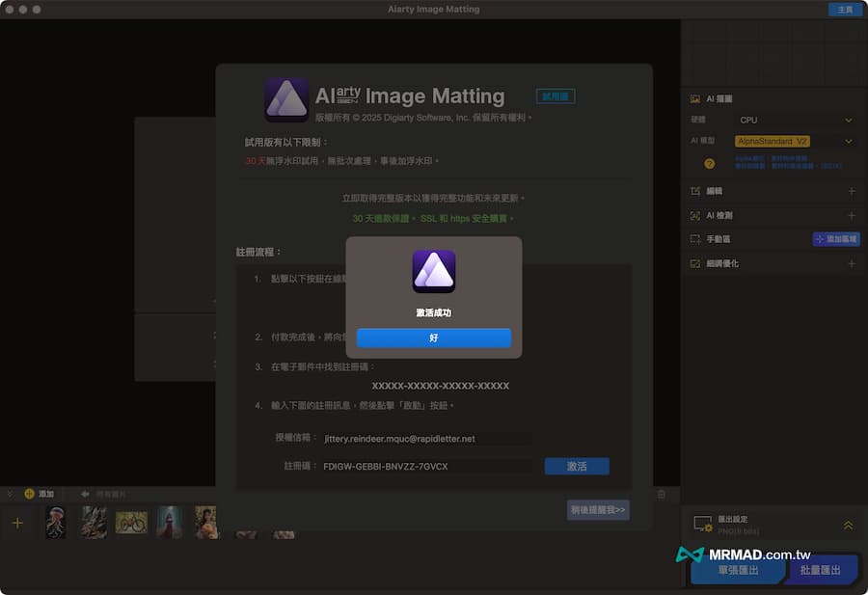Viewport: 868px width, 595px height.
Task: Click the 手動區 manual region icon
Action: click(693, 238)
